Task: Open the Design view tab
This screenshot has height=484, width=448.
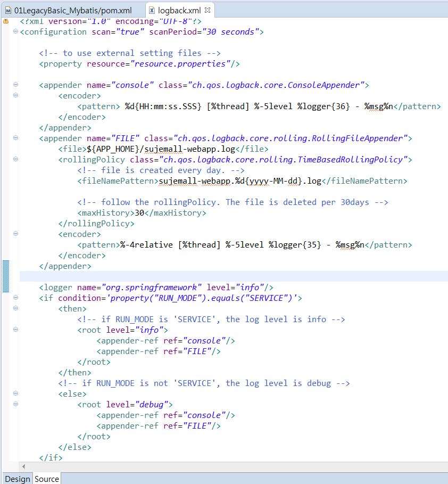Action: coord(17,479)
